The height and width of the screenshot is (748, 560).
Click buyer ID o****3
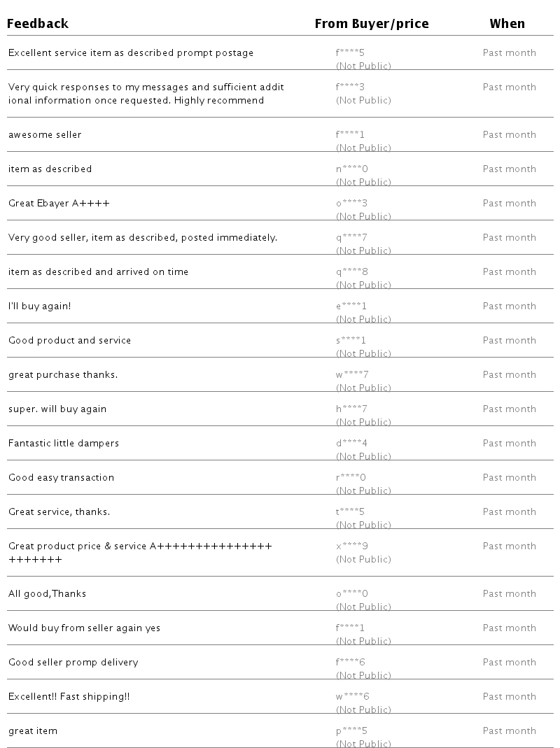(x=352, y=203)
